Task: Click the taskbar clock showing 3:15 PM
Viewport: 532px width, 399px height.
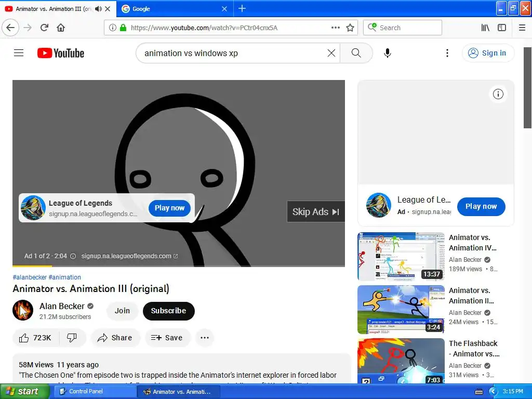Action: pyautogui.click(x=513, y=391)
